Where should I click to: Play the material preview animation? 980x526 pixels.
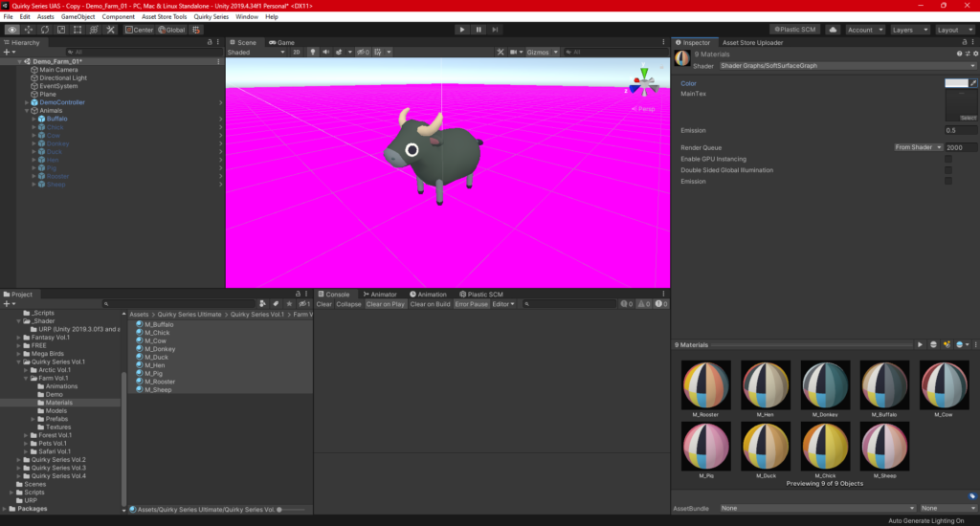[920, 344]
